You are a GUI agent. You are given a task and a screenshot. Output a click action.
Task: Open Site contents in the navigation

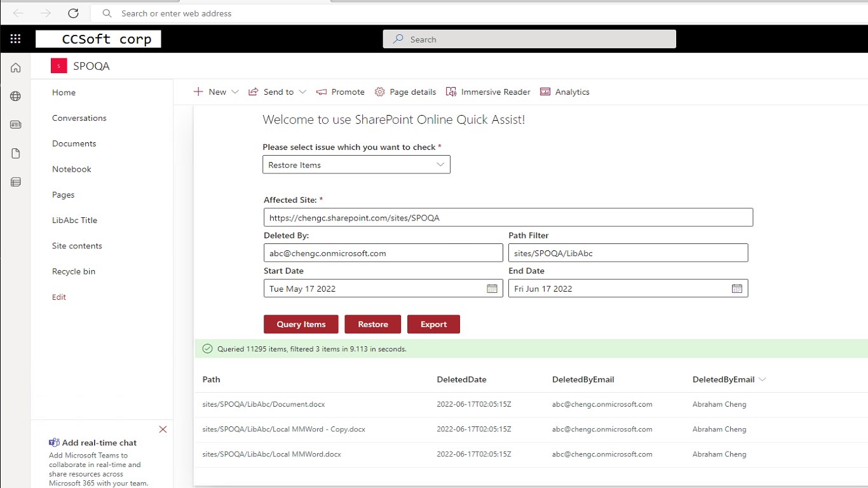click(77, 246)
